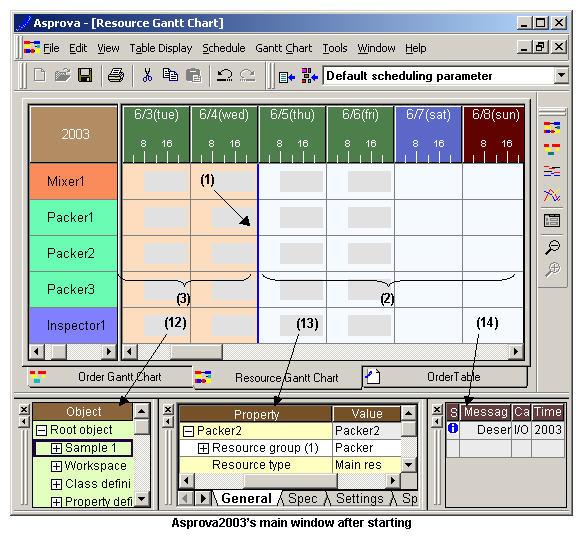Image resolution: width=586 pixels, height=537 pixels.
Task: Click the New document toolbar icon
Action: coord(40,75)
